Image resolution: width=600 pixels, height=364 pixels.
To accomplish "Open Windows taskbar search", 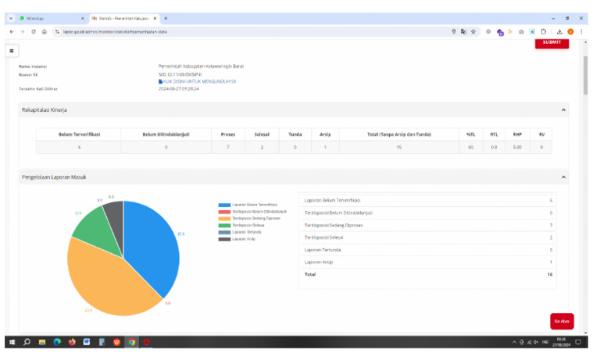I will [27, 342].
